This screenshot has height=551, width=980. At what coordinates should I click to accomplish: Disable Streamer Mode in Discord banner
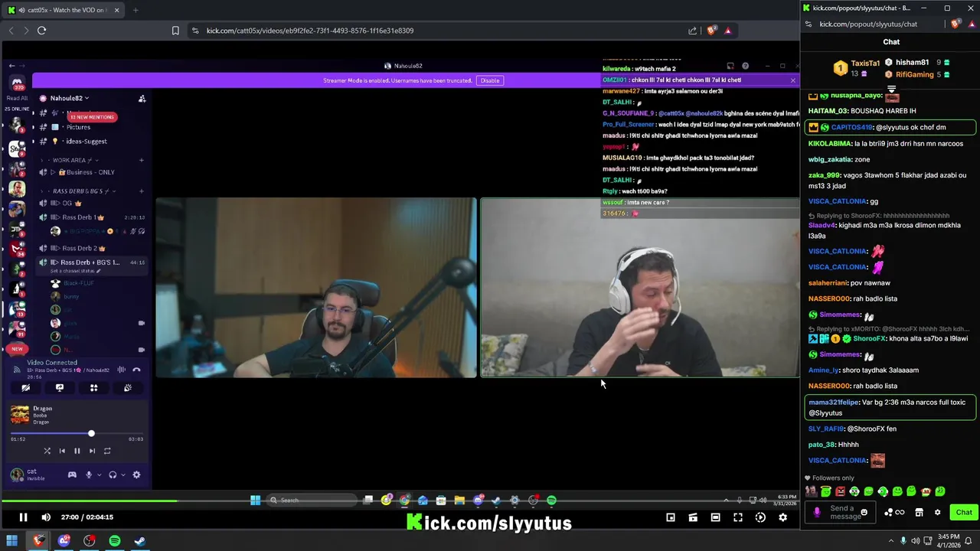490,80
